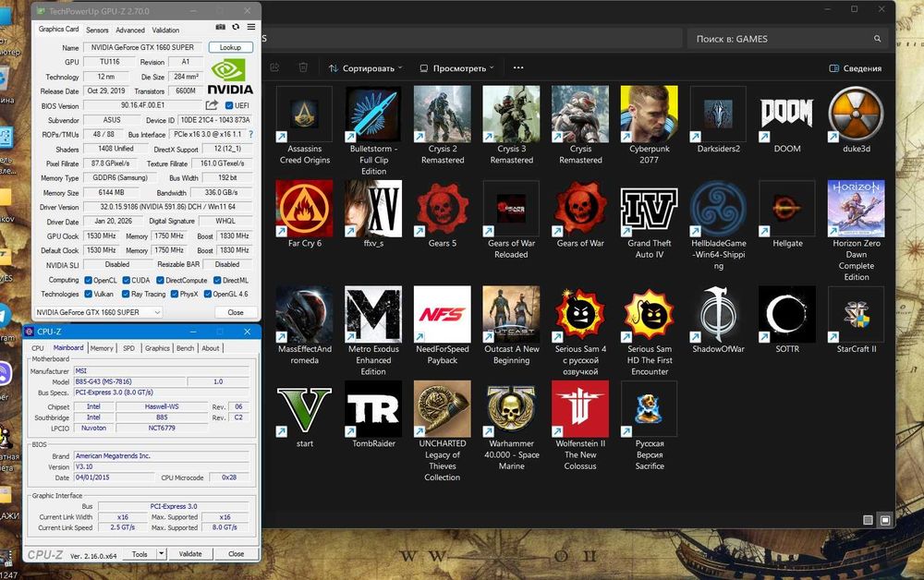
Task: Select the StarCraft II icon
Action: 856,314
